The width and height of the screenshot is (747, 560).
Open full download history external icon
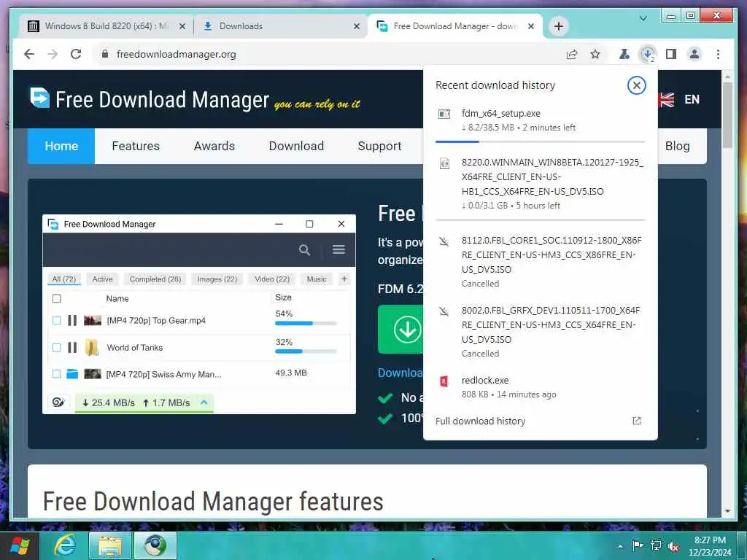(x=636, y=421)
